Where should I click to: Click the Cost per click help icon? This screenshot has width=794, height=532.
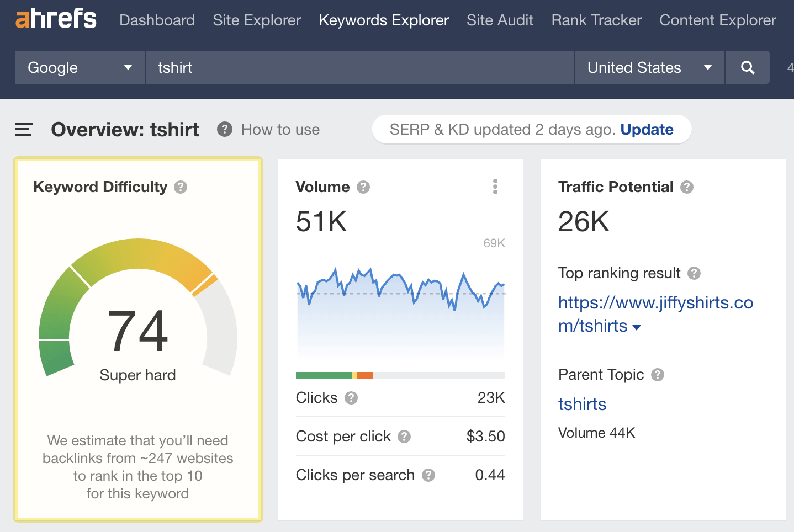click(x=405, y=437)
